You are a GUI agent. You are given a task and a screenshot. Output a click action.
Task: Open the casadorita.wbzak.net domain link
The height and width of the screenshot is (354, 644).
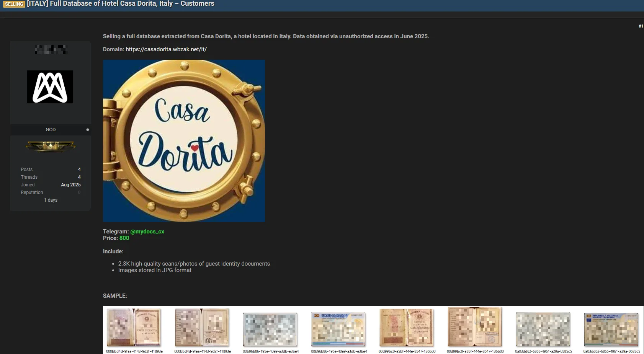[x=166, y=49]
